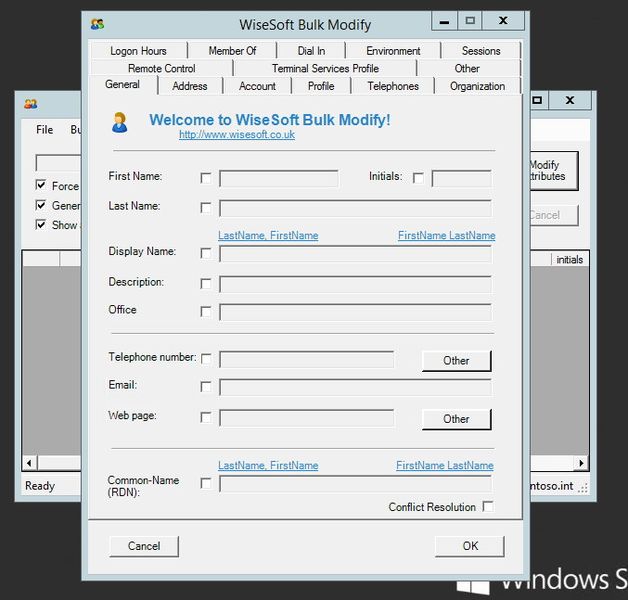Check the Common-Name (RDN) checkbox
Screen dimensions: 628x600
[206, 483]
